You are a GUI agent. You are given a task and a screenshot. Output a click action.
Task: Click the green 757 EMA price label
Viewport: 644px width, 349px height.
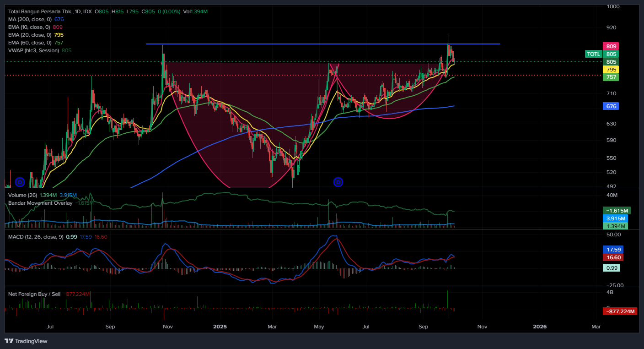click(611, 77)
